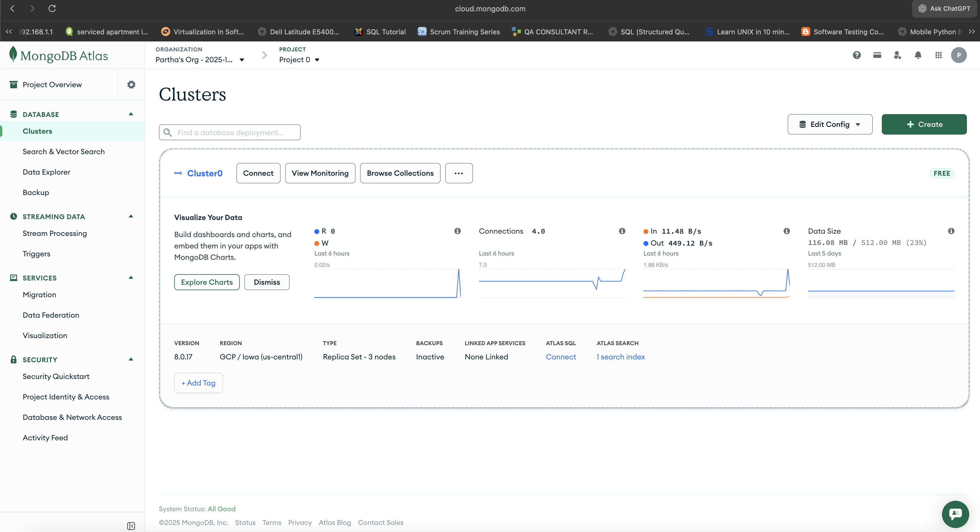Open the apps grid icon
Screen dimensions: 980x532
click(938, 55)
